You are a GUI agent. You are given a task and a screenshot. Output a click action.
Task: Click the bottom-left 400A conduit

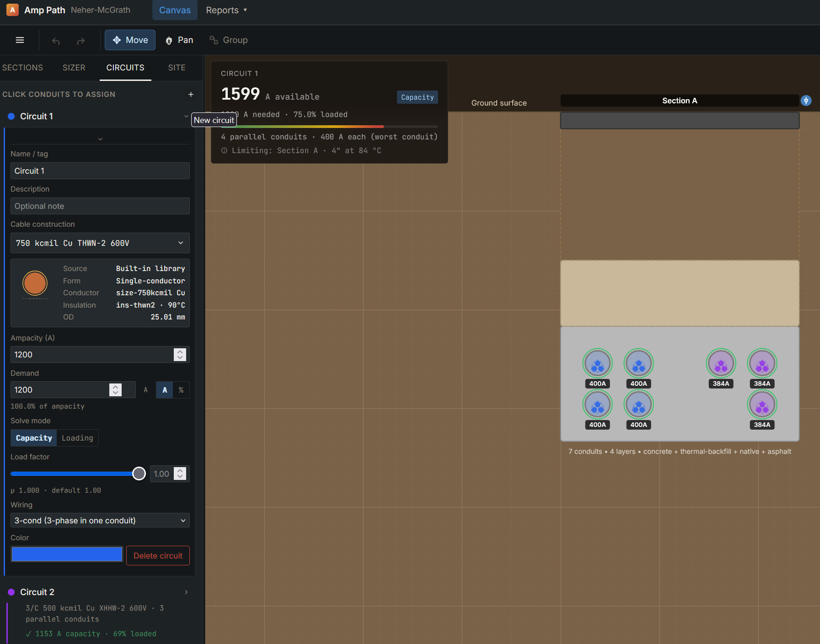(x=597, y=405)
